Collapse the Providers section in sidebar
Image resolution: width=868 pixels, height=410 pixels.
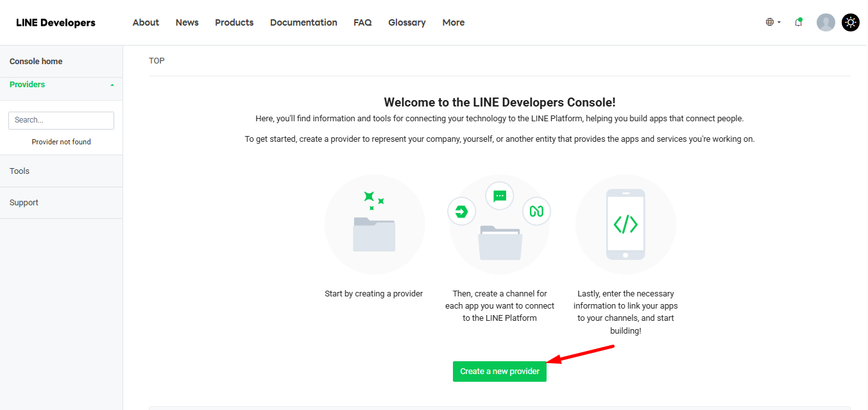coord(112,84)
